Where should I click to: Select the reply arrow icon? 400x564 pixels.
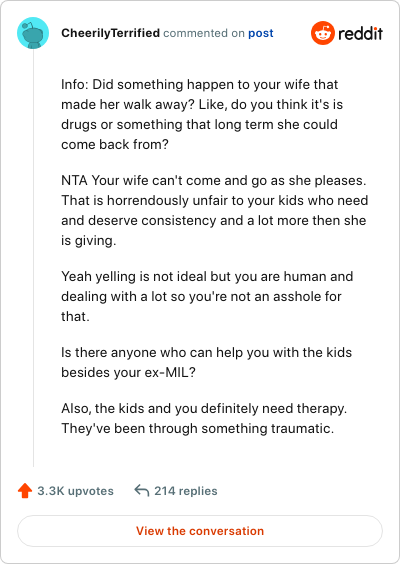142,490
